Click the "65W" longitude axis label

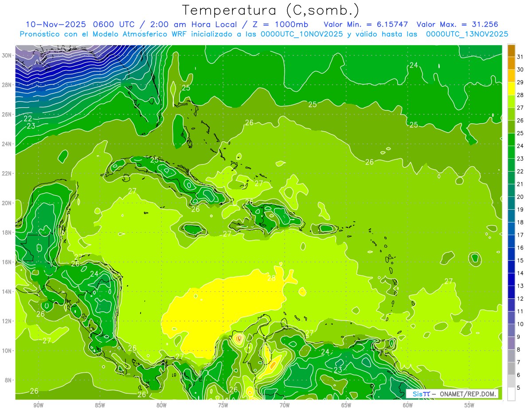pos(346,405)
